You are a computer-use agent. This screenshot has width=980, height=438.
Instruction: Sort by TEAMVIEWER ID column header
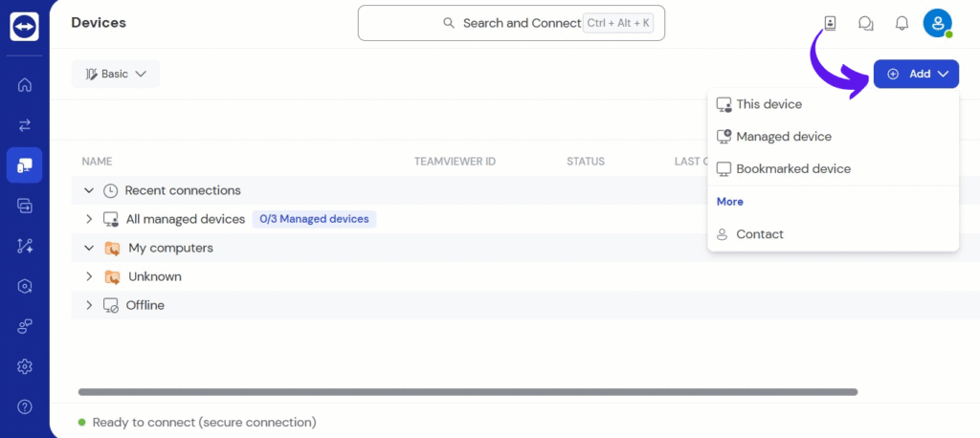point(455,162)
